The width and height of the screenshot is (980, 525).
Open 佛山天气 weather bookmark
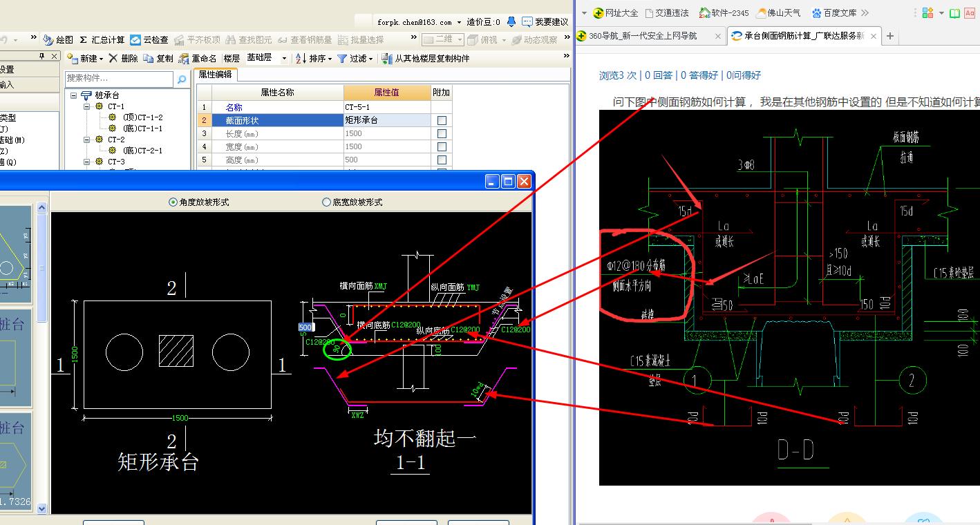(778, 13)
